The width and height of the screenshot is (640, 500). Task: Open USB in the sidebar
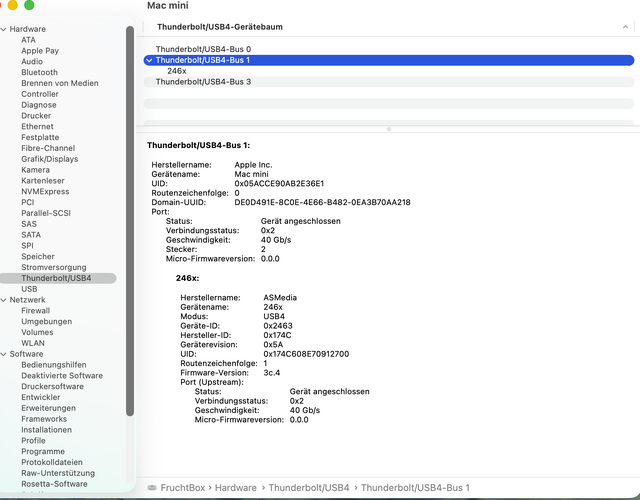[29, 289]
